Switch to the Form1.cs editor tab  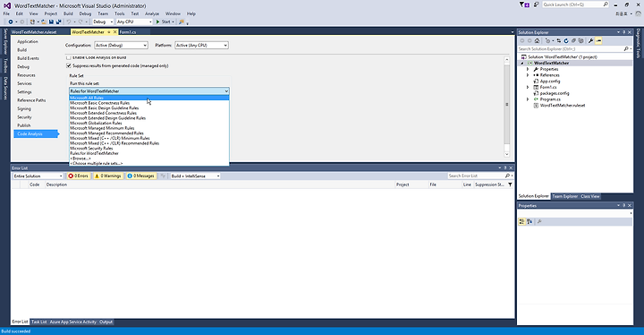(128, 32)
